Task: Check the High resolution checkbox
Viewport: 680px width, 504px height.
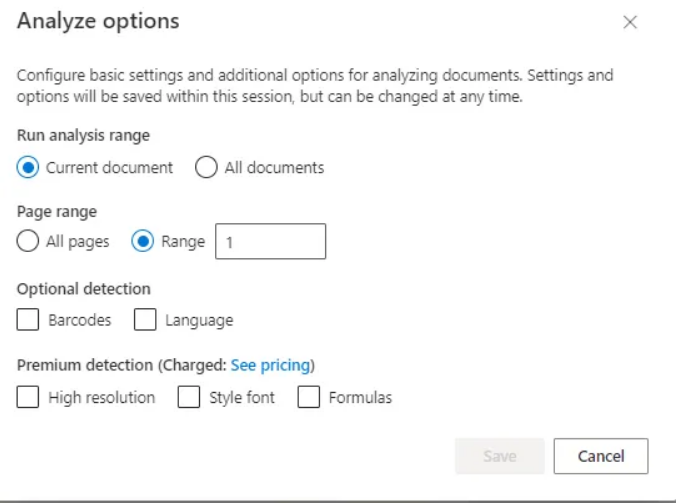Action: pos(28,397)
